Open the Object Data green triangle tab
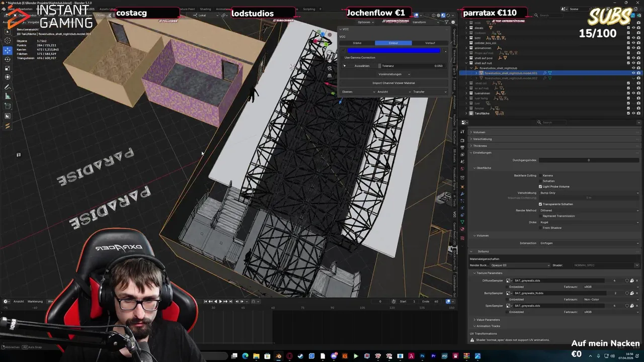Image resolution: width=644 pixels, height=362 pixels. click(462, 222)
